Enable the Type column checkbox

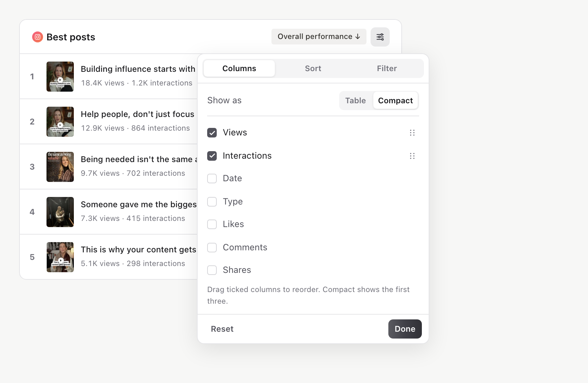(x=212, y=202)
